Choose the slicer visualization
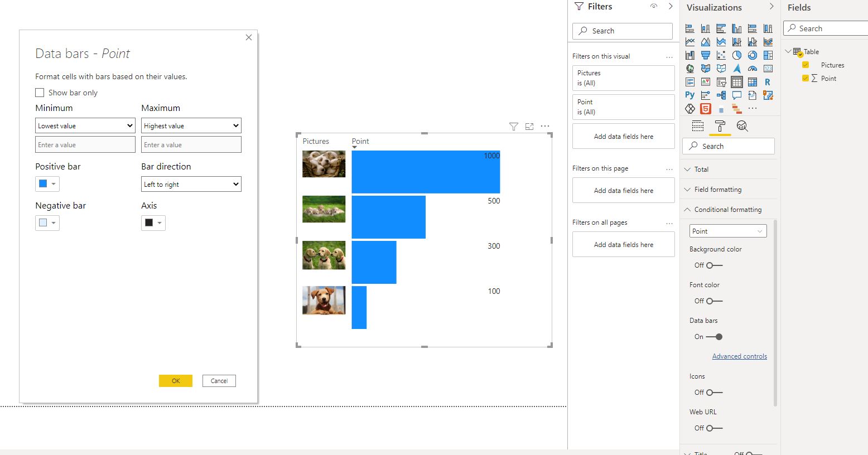The width and height of the screenshot is (868, 455). coord(721,82)
